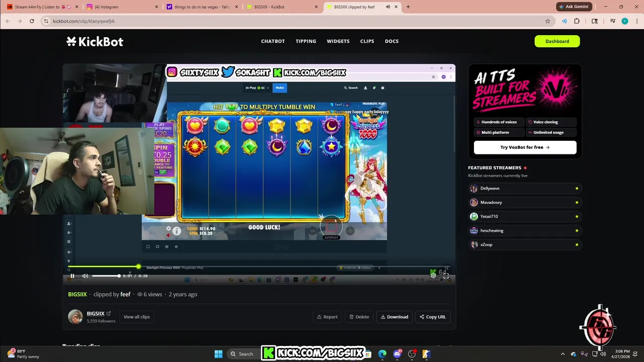The height and width of the screenshot is (362, 644).
Task: Adjust the clip volume slider
Action: click(106, 276)
